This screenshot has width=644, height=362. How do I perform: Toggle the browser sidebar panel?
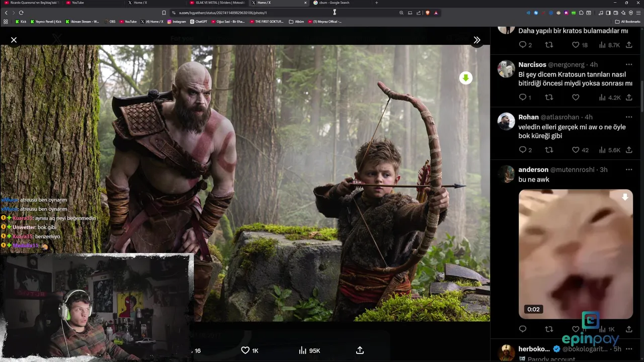(608, 13)
